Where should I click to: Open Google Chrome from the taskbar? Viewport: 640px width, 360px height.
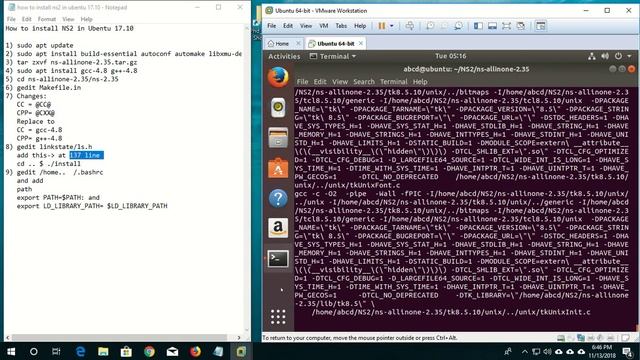tap(149, 351)
